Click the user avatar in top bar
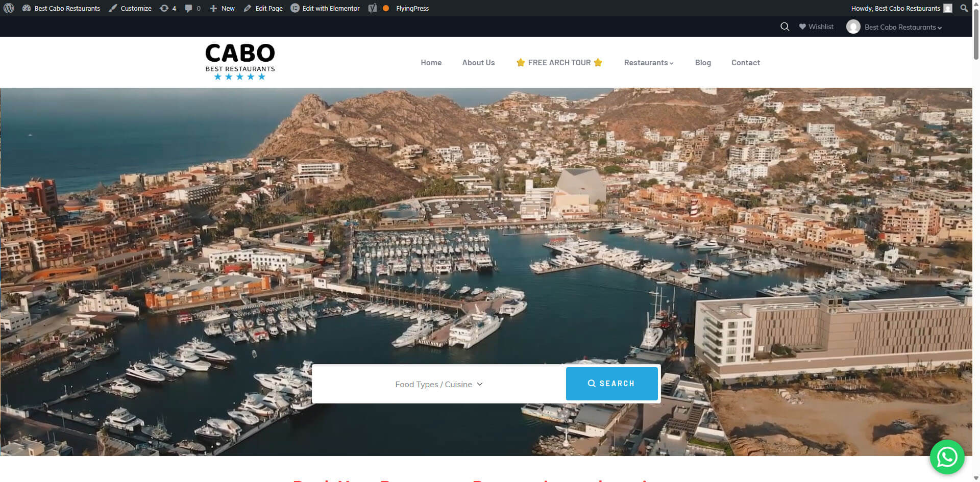The height and width of the screenshot is (482, 980). (853, 27)
